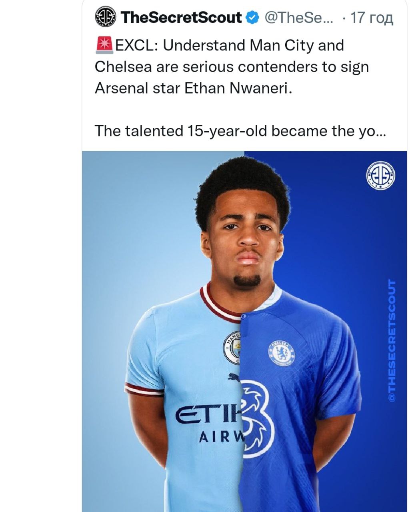Click the Chelsea crest on the shirt

pos(282,352)
